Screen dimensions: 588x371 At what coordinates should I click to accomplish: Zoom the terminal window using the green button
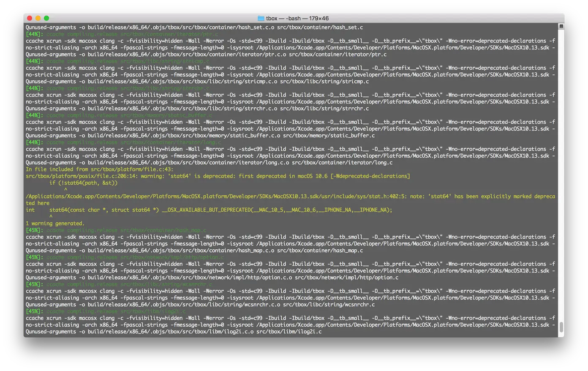(x=46, y=18)
